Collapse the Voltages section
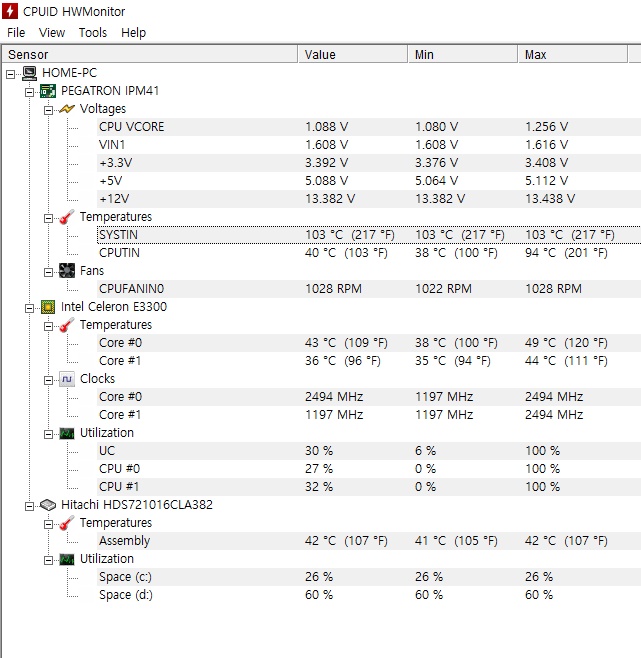641x658 pixels. [49, 110]
